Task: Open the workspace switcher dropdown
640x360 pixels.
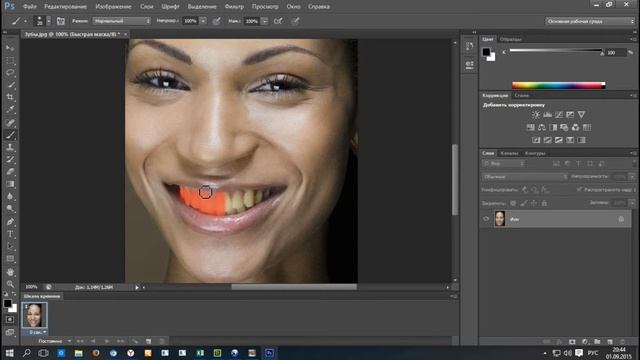Action: [590, 21]
